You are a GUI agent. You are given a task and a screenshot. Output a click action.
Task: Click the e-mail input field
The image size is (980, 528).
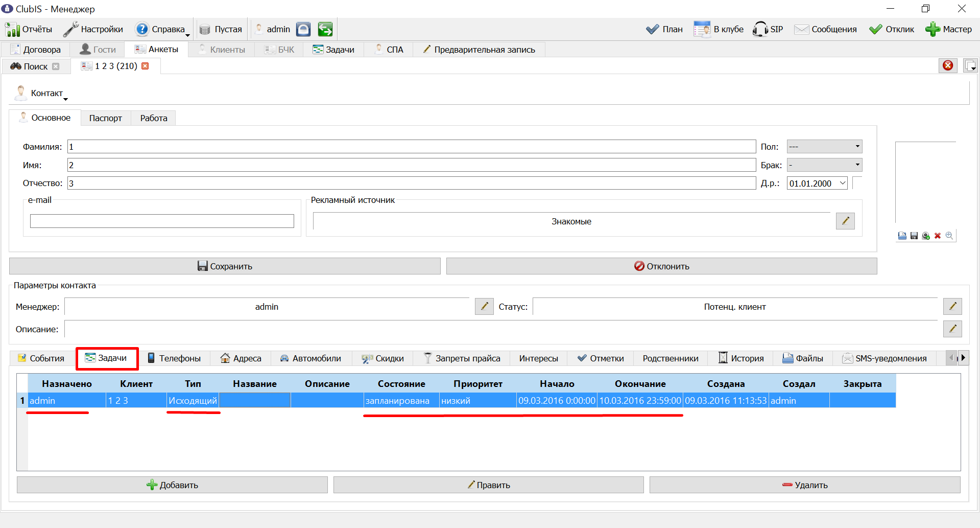click(162, 221)
